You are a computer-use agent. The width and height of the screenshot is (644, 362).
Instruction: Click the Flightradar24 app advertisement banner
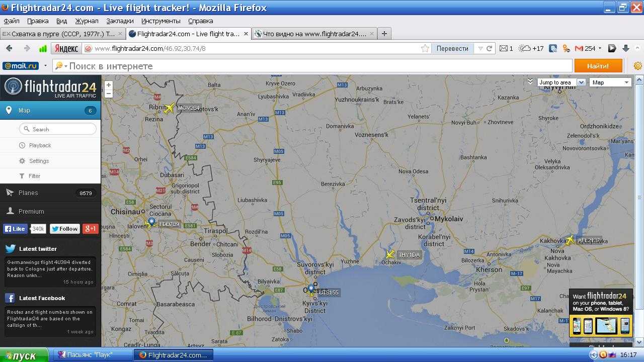point(601,313)
